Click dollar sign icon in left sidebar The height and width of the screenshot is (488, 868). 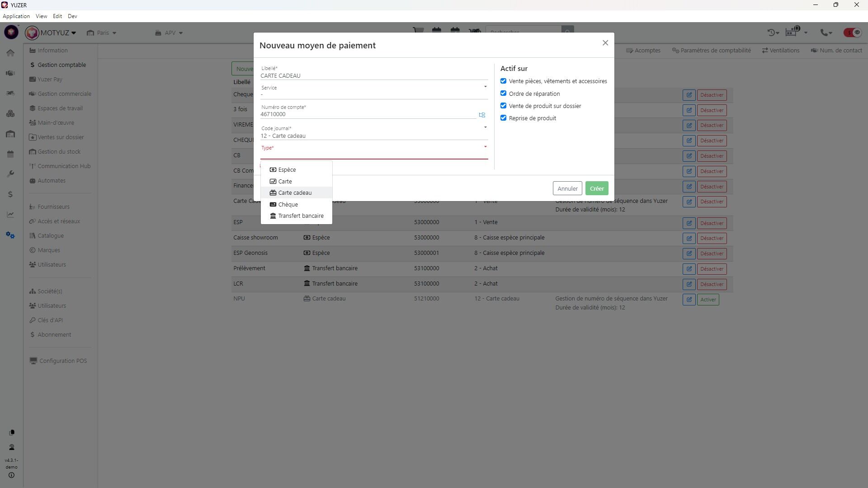(x=10, y=194)
